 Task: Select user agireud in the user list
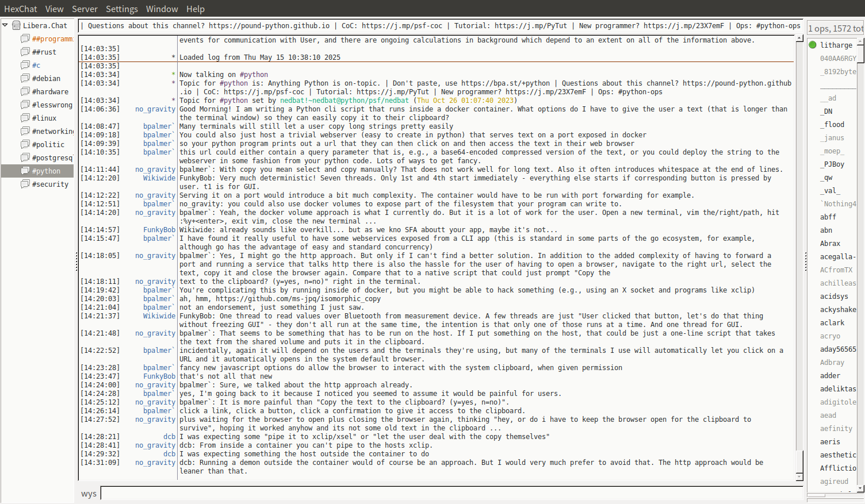pos(834,481)
